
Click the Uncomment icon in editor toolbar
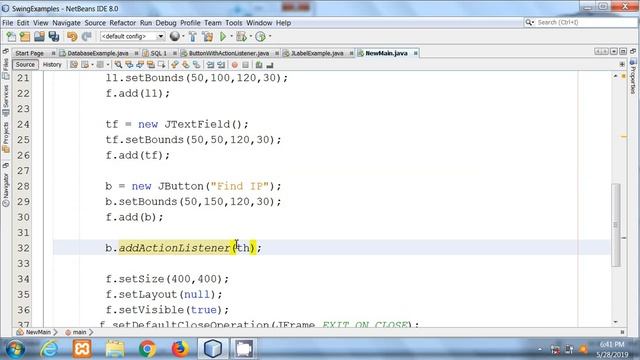(270, 64)
